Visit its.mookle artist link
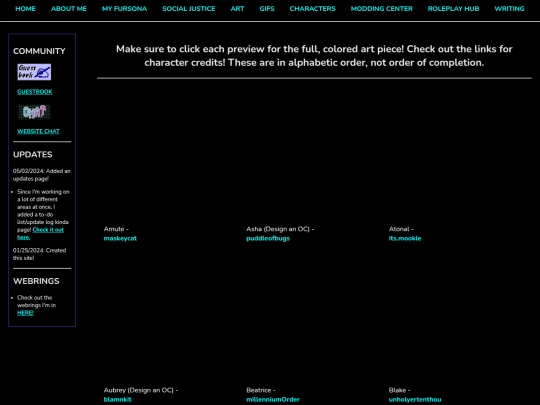The width and height of the screenshot is (540, 405). (405, 238)
